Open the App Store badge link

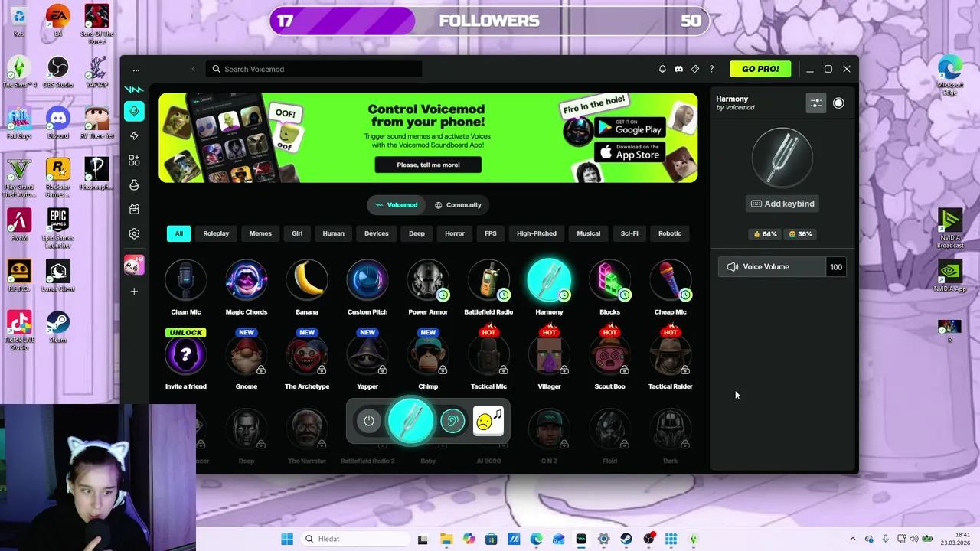pos(629,152)
